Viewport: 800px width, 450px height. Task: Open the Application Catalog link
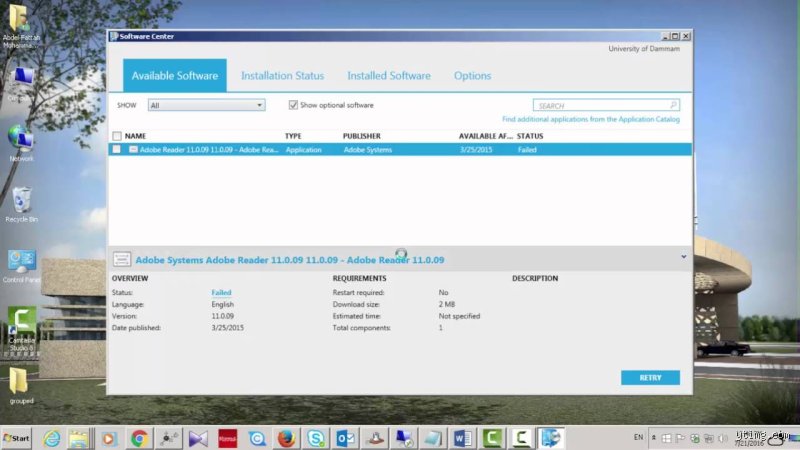point(591,119)
